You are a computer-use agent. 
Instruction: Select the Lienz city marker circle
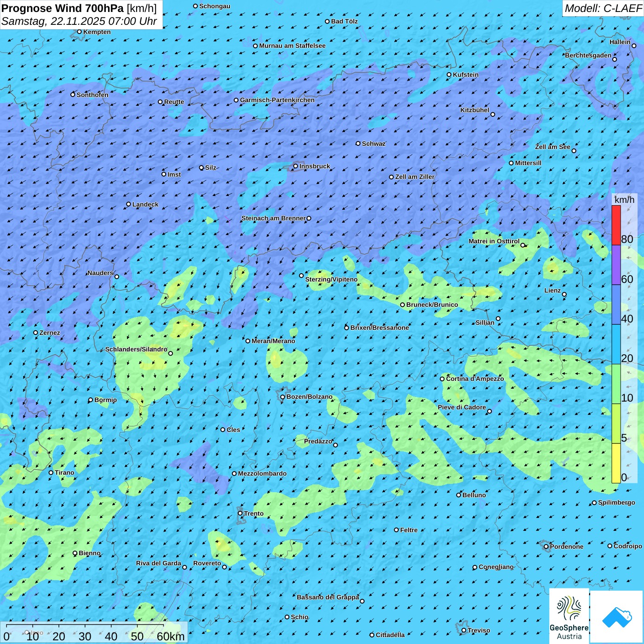[564, 294]
